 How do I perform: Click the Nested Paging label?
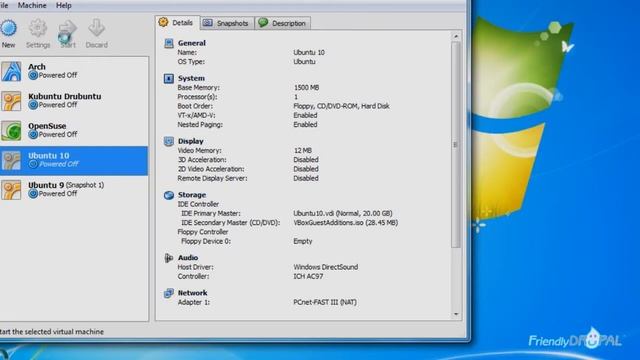click(200, 125)
